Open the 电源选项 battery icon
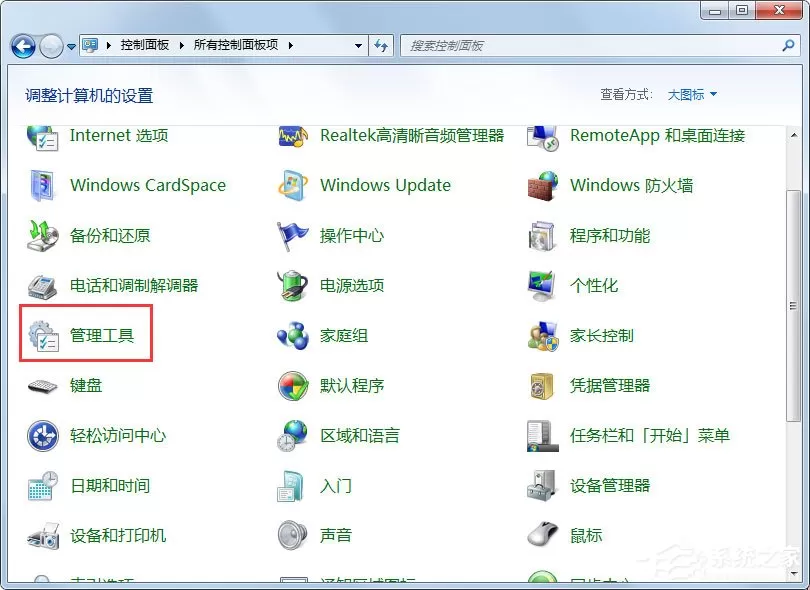Screen dimensions: 810x590 [x=292, y=286]
